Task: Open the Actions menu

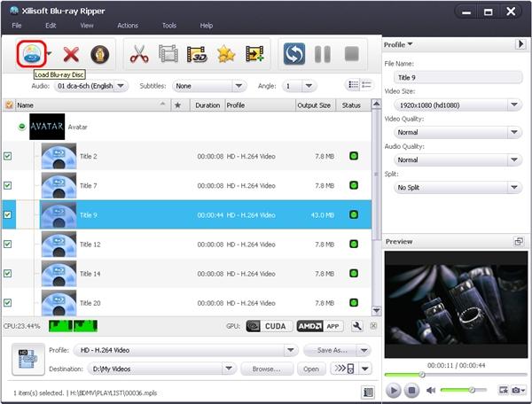Action: 128,26
